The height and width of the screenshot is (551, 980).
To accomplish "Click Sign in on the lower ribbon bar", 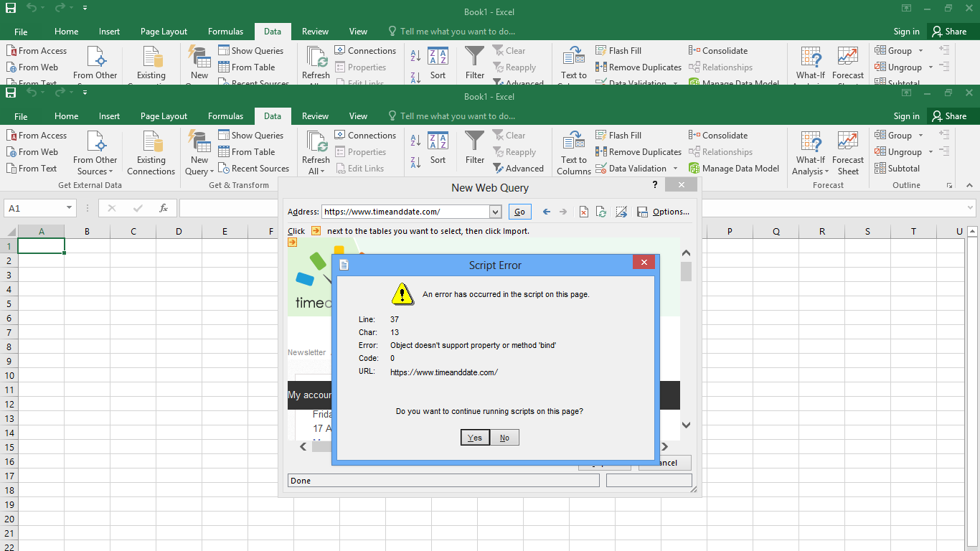I will click(x=907, y=116).
